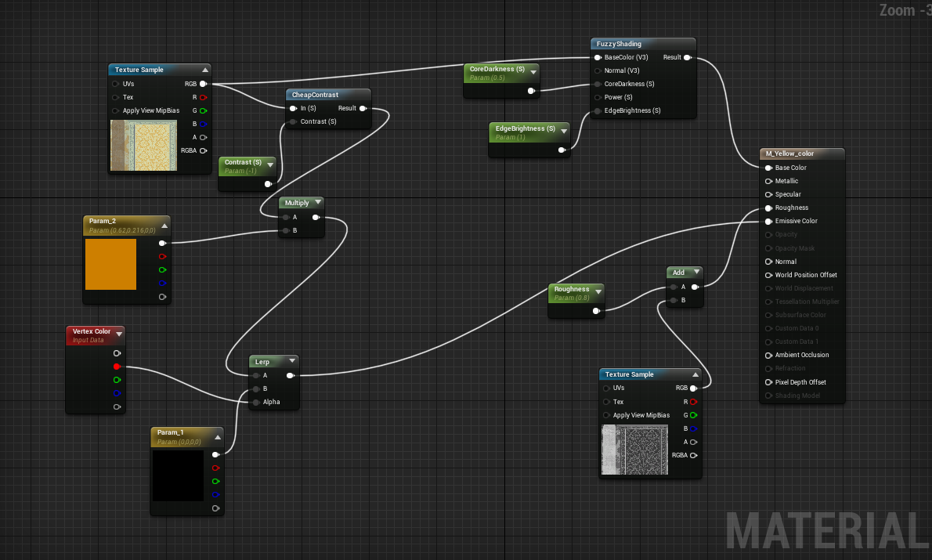Screen dimensions: 932x560
Task: Click the black Param_1 color swatch
Action: 179,475
